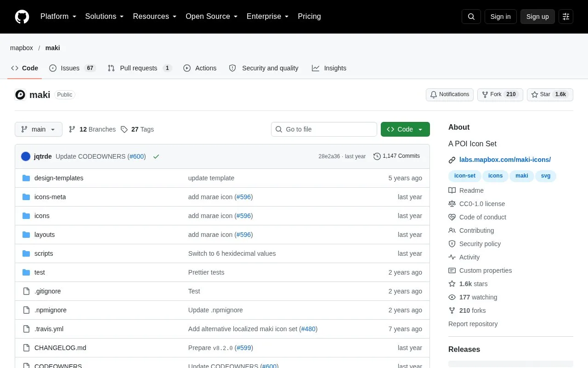
Task: Expand the Platform menu
Action: click(x=58, y=17)
